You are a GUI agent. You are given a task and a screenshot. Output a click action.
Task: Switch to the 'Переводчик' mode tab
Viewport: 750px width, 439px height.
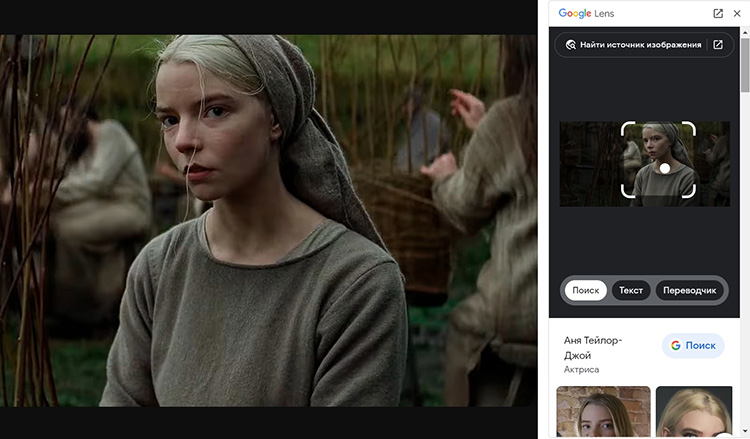(690, 290)
